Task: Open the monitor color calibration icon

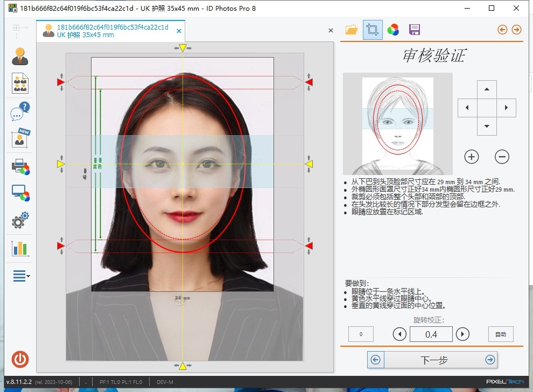Action: tap(20, 193)
